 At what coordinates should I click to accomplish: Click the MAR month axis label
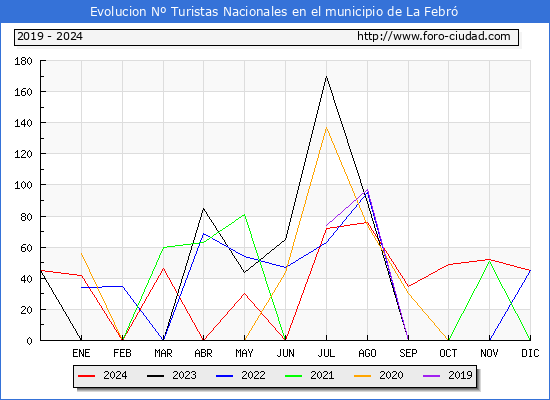point(163,353)
